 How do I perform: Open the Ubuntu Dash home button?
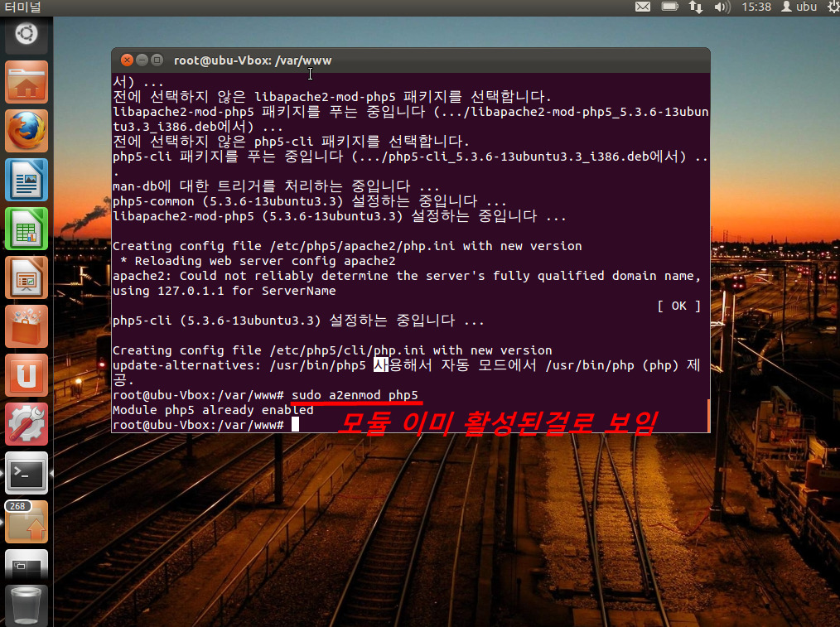click(26, 35)
